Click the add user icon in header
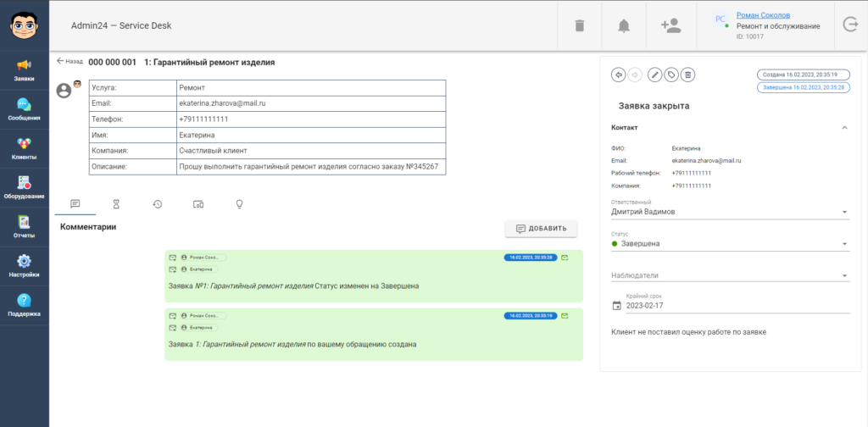This screenshot has width=868, height=427. point(670,25)
